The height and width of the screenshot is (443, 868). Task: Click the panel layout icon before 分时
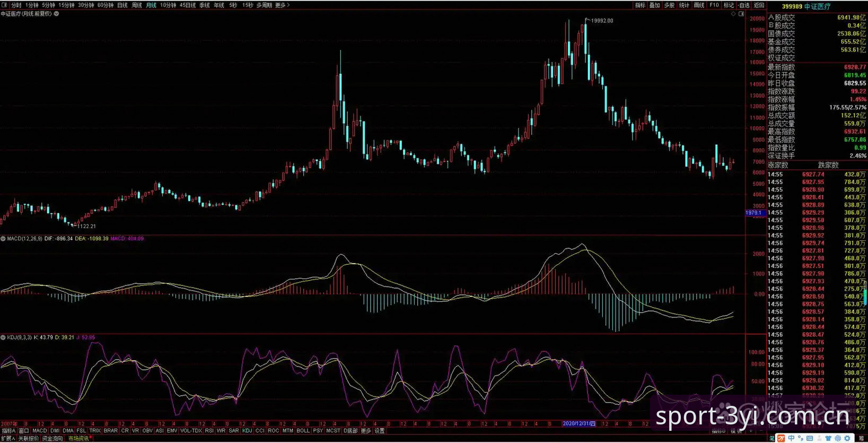click(x=4, y=5)
